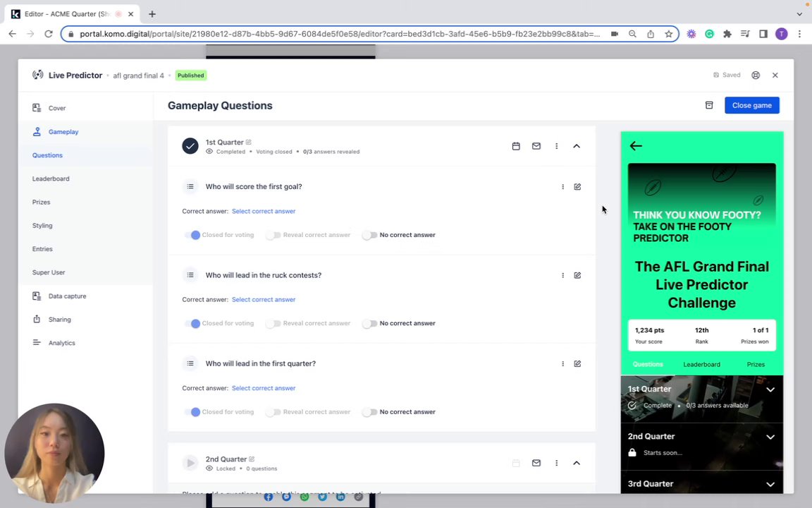Collapse the 1st Quarter segment chevron
Image resolution: width=812 pixels, height=508 pixels.
tap(577, 146)
